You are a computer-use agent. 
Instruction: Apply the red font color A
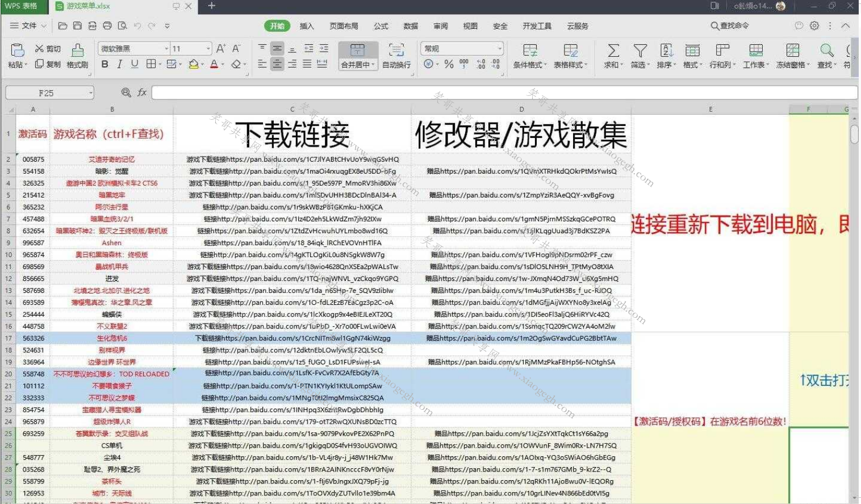(214, 64)
